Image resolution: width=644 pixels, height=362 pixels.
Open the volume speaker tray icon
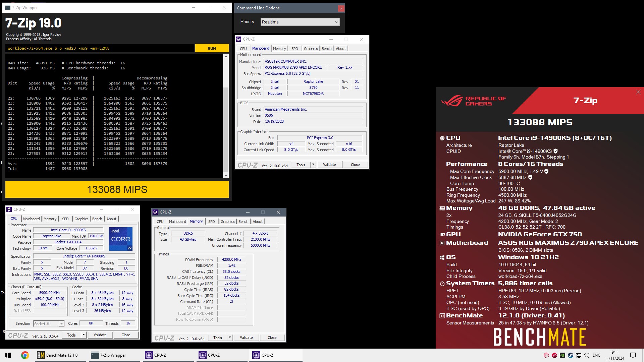(x=587, y=355)
